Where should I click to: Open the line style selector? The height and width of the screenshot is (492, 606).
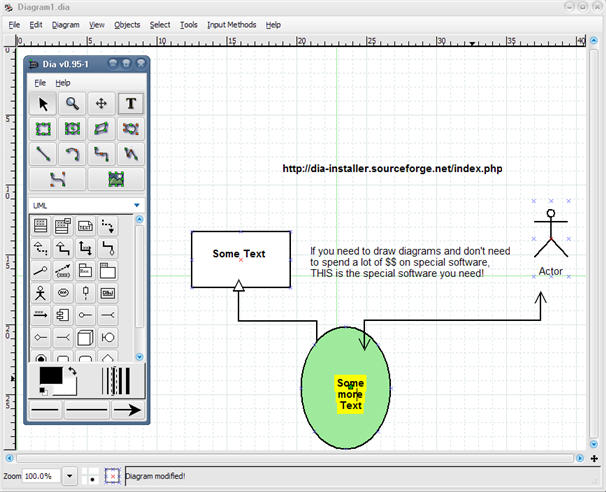pos(87,410)
